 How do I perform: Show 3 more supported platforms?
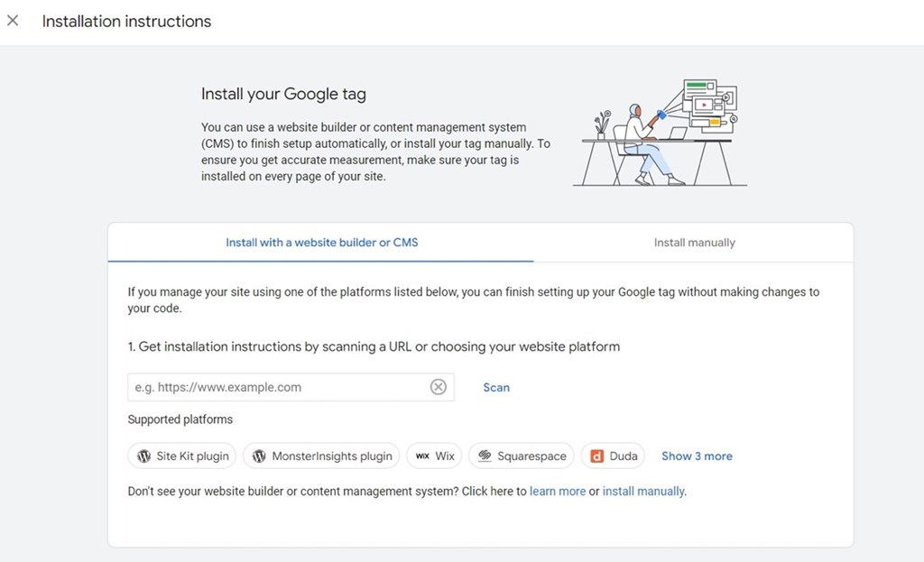(697, 456)
